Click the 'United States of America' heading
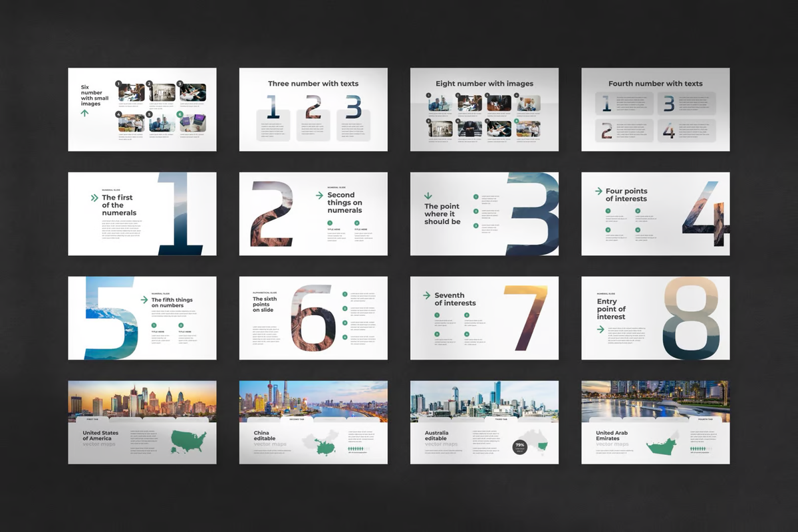 [100, 434]
